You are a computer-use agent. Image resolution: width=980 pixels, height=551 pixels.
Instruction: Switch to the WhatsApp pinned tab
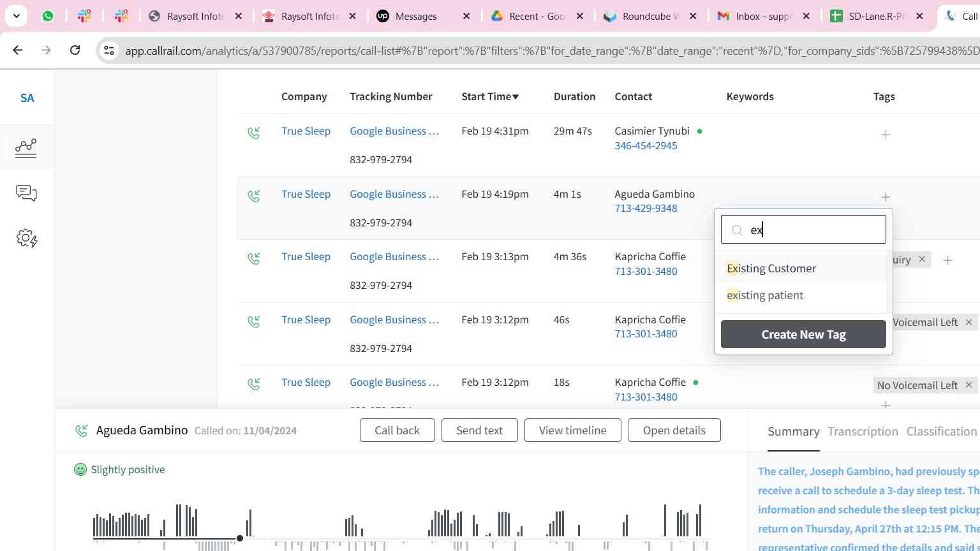48,16
